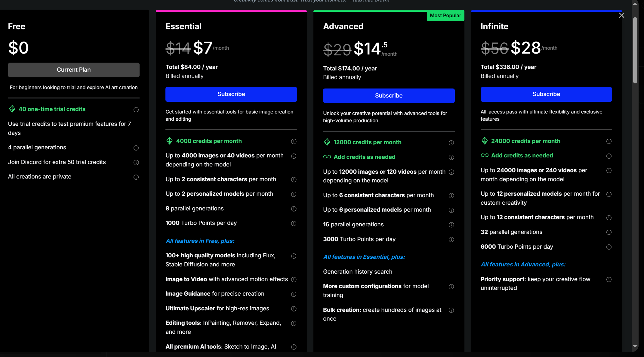Click 'All features in Advanced, plus:' text
The image size is (644, 357).
click(523, 265)
